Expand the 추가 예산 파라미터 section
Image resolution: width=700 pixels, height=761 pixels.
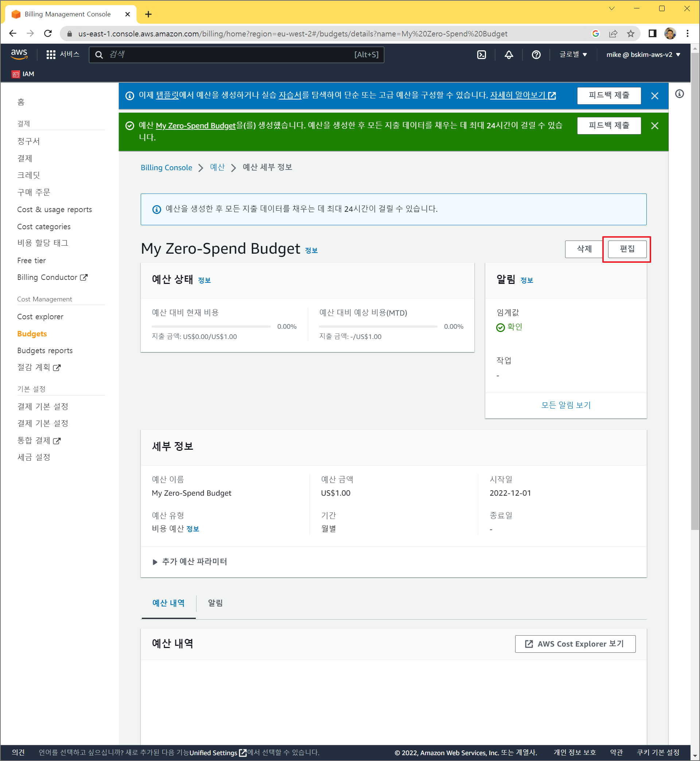pos(189,562)
